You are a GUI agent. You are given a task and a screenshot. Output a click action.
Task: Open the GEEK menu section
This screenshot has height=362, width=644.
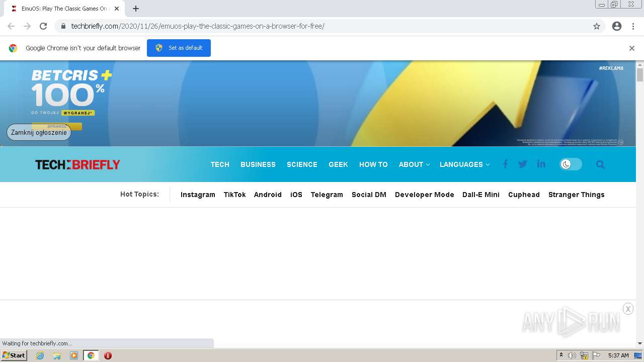tap(338, 164)
